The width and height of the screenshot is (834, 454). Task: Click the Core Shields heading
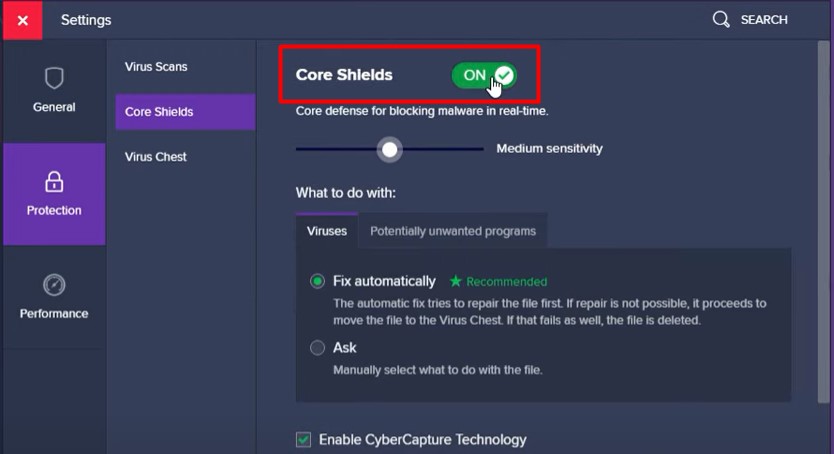tap(344, 75)
